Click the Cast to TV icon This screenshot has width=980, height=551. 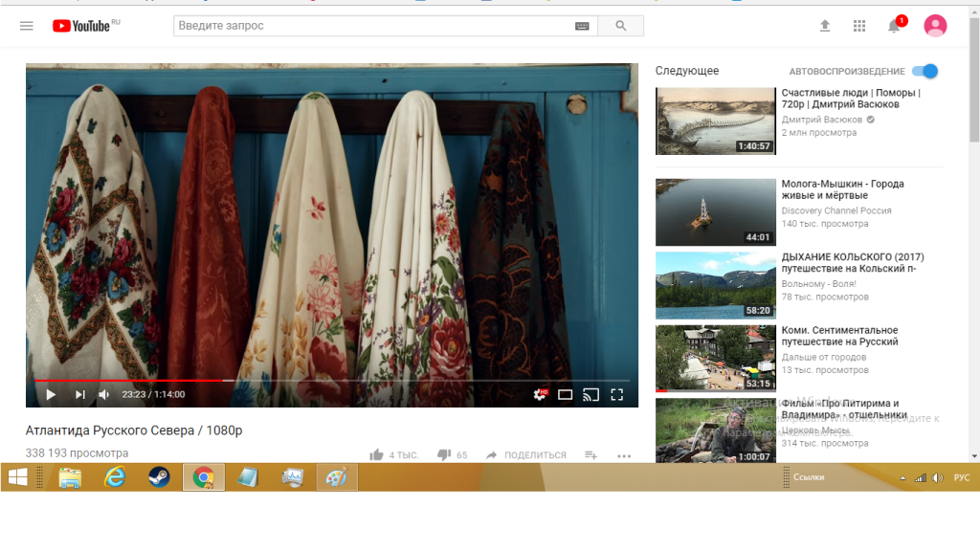(591, 394)
